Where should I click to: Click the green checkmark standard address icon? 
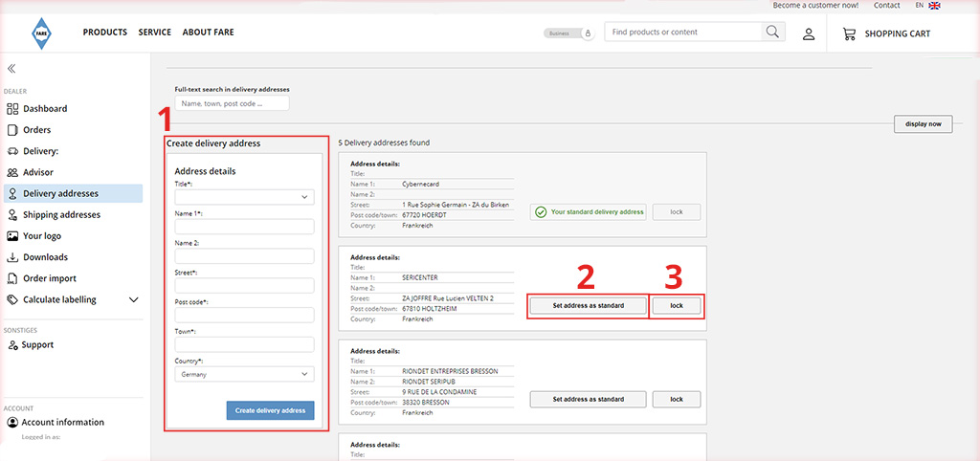(541, 211)
